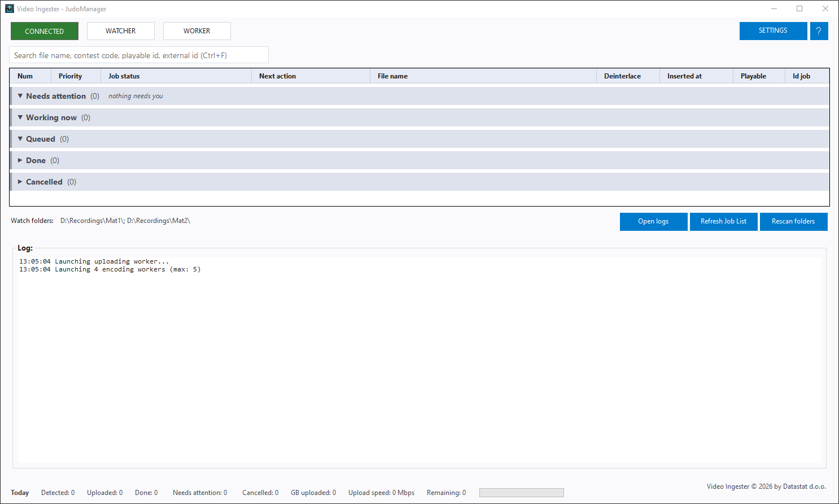Click the 'nothing needs you' note
This screenshot has width=839, height=504.
click(x=136, y=96)
